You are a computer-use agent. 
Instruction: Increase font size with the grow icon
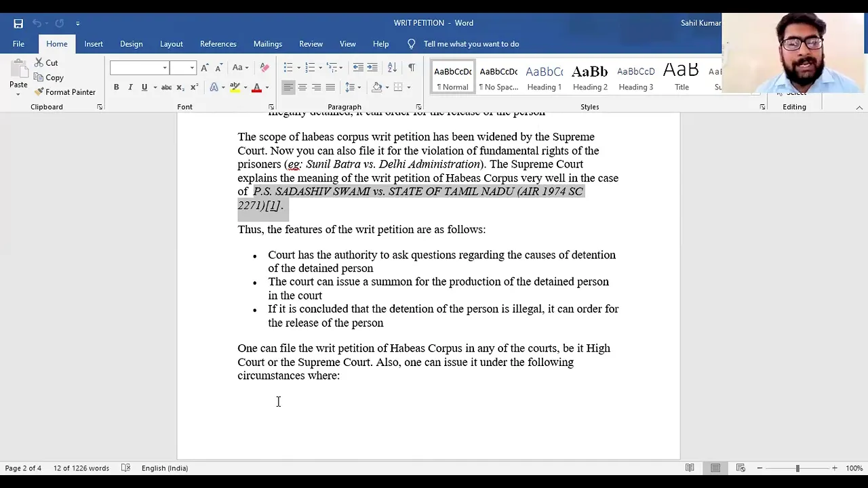204,68
